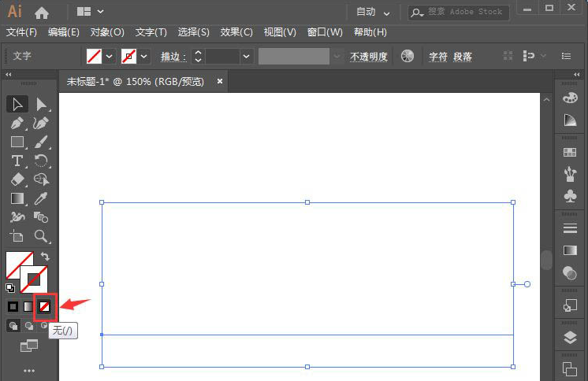Open control bar options list icon

click(x=566, y=56)
